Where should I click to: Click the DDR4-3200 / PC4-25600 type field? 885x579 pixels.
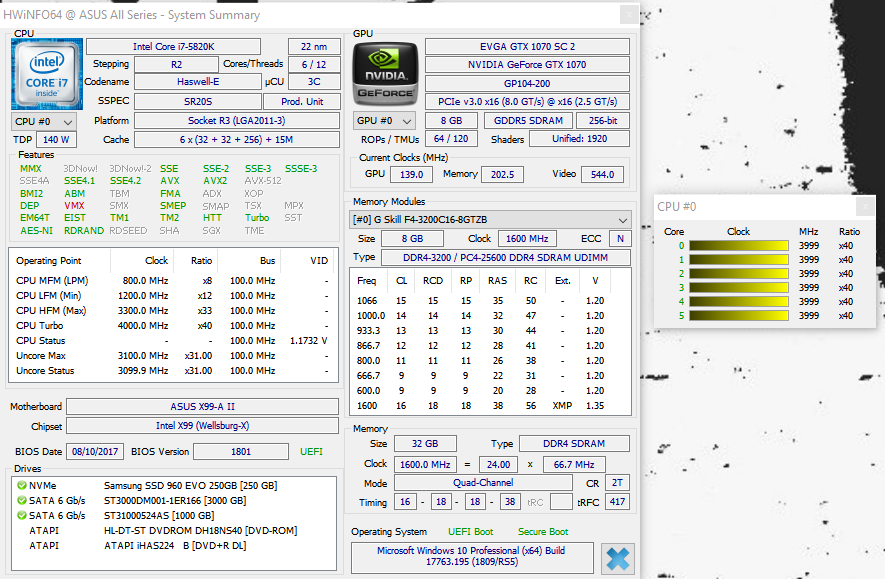[x=506, y=257]
